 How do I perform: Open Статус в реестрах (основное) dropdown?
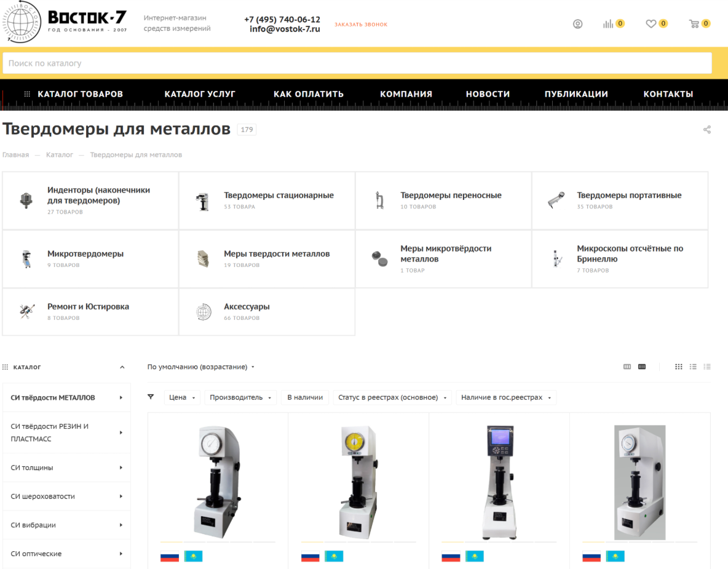[x=392, y=397]
